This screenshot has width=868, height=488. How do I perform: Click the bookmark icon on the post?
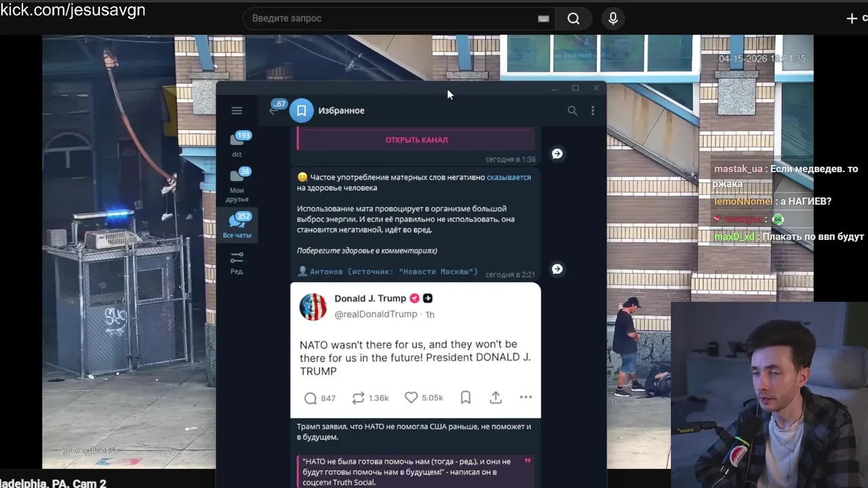point(466,398)
